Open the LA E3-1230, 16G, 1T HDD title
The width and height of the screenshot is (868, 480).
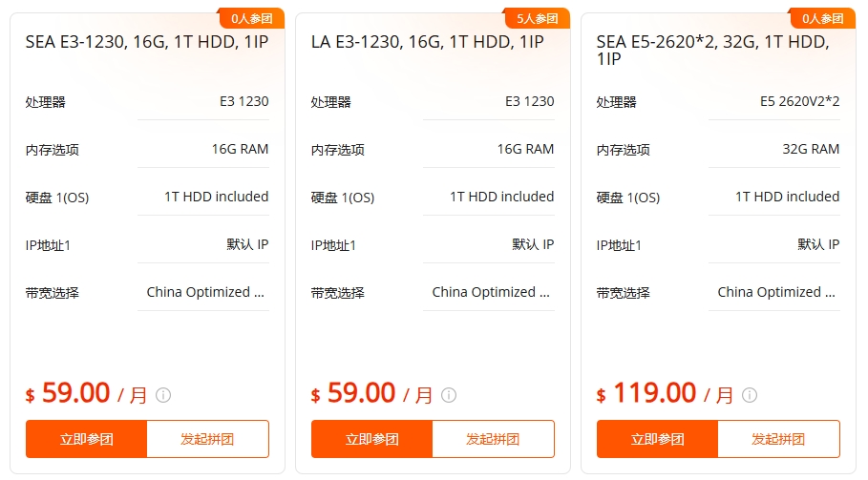pyautogui.click(x=427, y=42)
